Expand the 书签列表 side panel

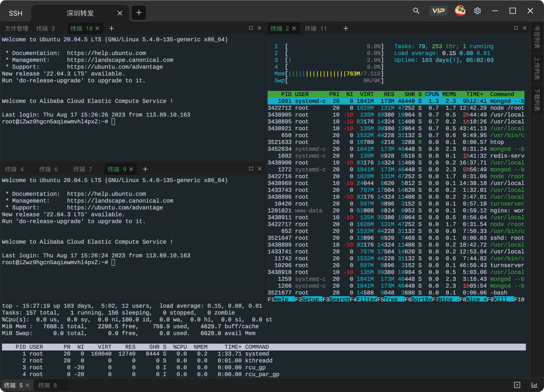click(537, 37)
